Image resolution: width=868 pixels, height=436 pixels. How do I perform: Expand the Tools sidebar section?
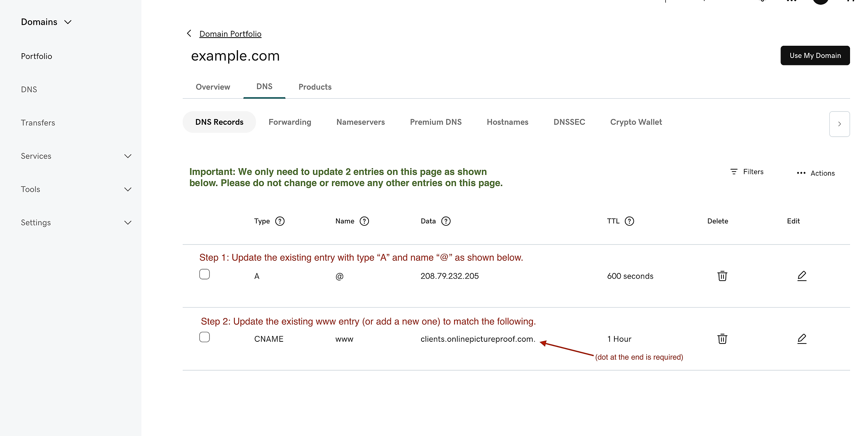tap(127, 189)
